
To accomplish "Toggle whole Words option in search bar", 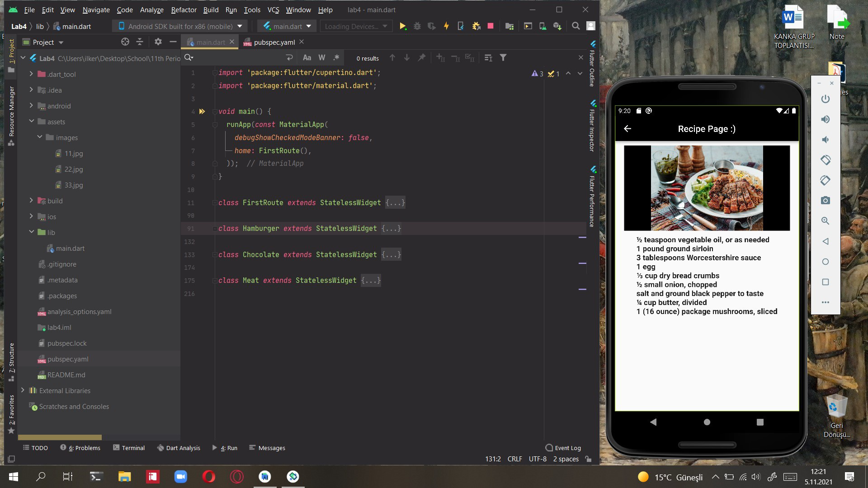I will [322, 58].
